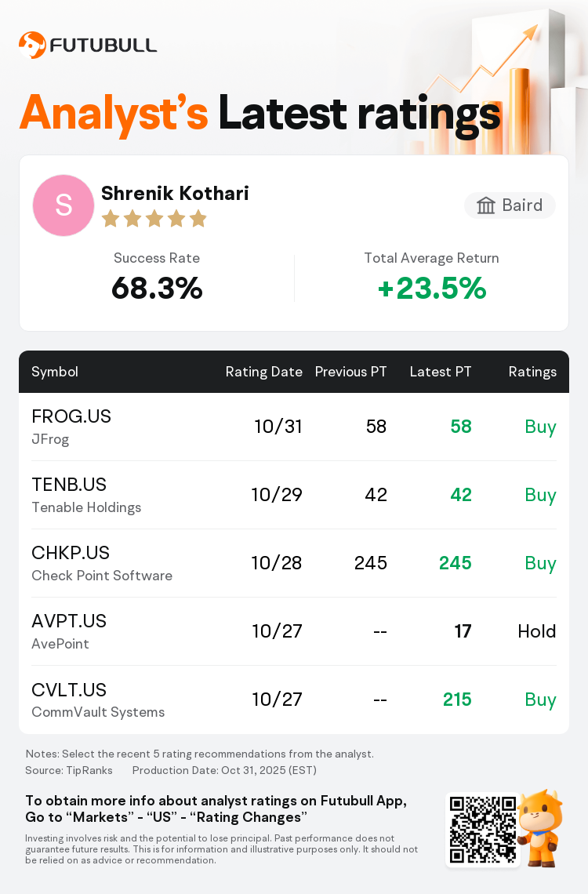Click analyst name Shrenik Kothari
Image resolution: width=588 pixels, height=894 pixels.
tap(175, 193)
